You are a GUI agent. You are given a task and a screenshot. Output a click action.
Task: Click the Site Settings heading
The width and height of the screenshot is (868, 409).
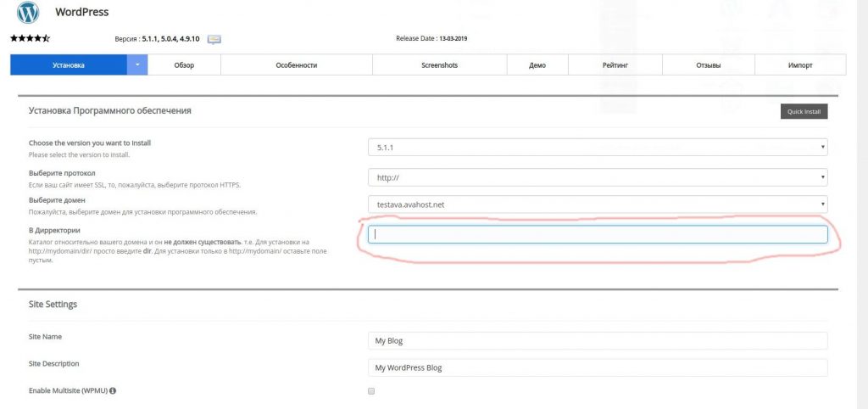(x=53, y=305)
